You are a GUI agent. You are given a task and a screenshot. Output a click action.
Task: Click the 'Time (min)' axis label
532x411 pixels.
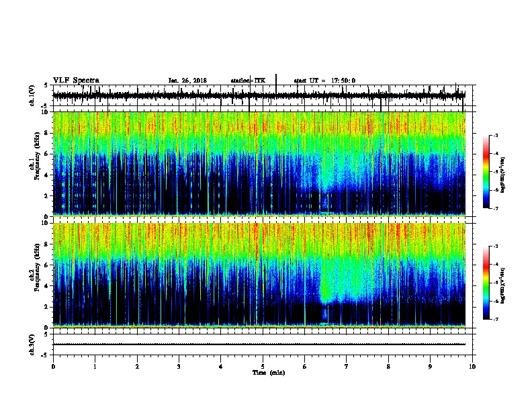pos(269,373)
